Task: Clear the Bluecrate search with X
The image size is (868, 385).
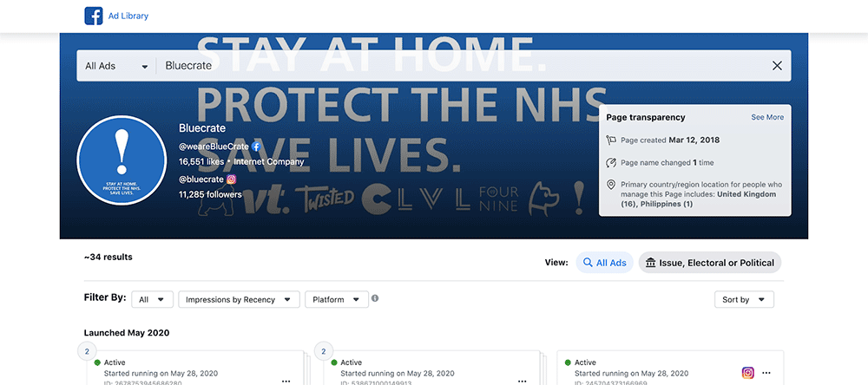Action: (x=777, y=66)
